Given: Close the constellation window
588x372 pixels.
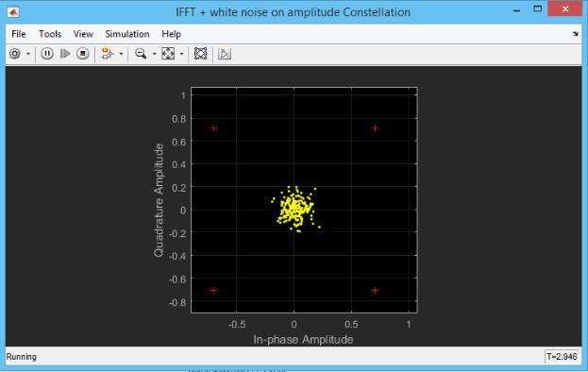Looking at the screenshot, I should (x=564, y=9).
